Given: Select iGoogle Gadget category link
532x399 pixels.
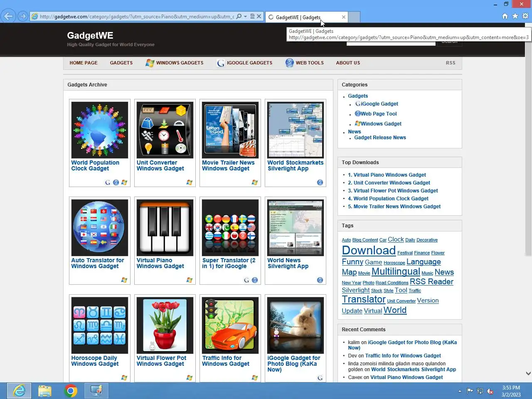Looking at the screenshot, I should pos(379,104).
